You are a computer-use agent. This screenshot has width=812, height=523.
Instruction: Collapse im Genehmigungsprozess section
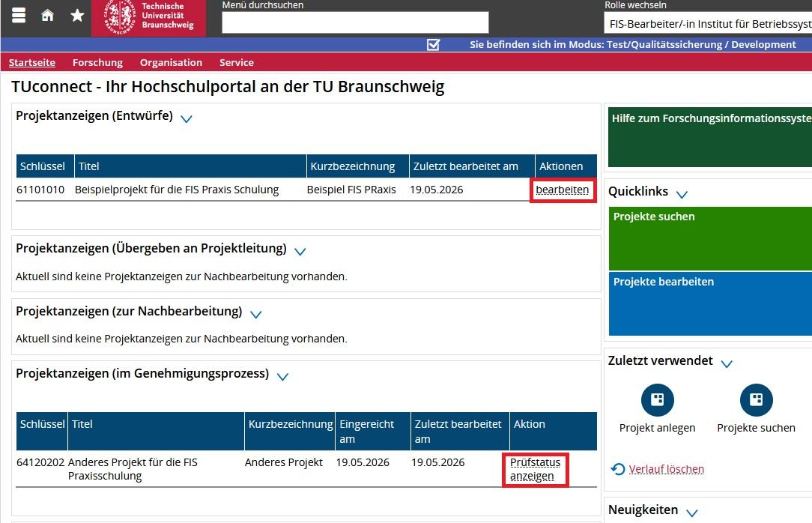pos(282,376)
